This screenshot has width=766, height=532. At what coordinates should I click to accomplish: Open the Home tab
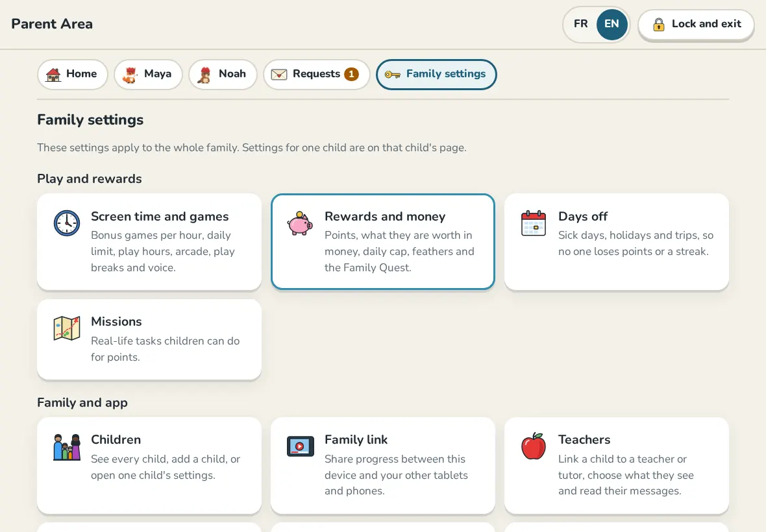(72, 74)
